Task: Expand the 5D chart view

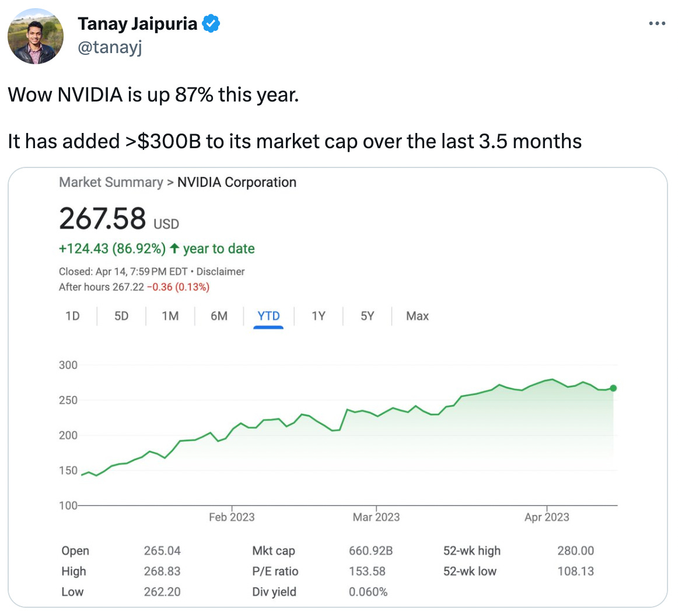Action: click(121, 316)
